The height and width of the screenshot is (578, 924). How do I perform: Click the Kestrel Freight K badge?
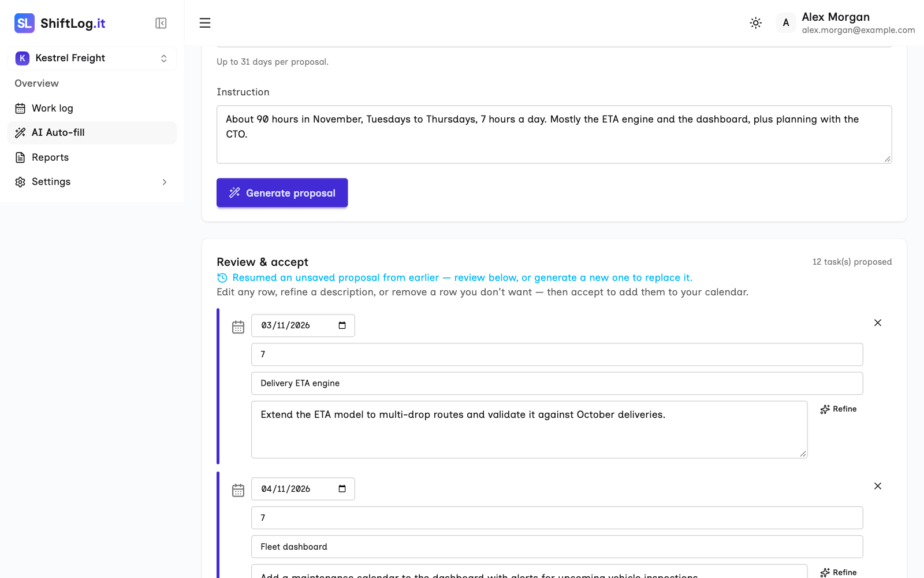pos(22,58)
